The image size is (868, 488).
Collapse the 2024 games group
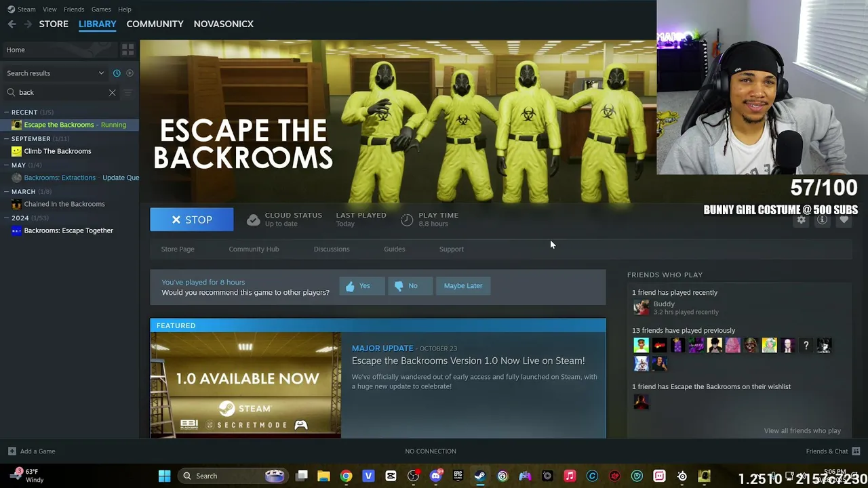tap(6, 218)
